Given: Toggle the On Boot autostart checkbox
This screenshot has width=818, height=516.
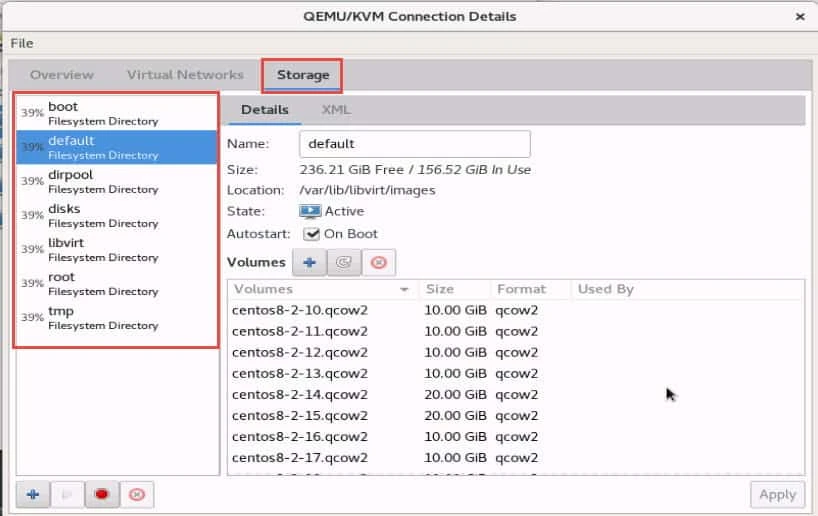Looking at the screenshot, I should pos(311,234).
